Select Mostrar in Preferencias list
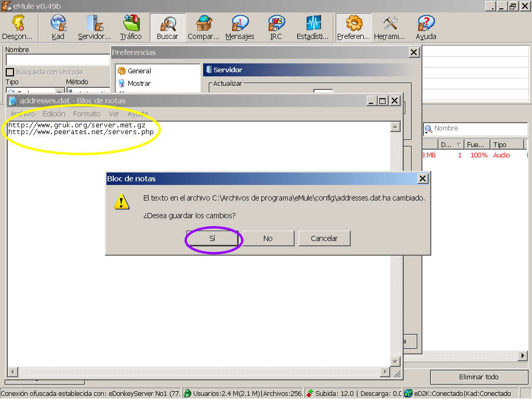 coord(139,83)
